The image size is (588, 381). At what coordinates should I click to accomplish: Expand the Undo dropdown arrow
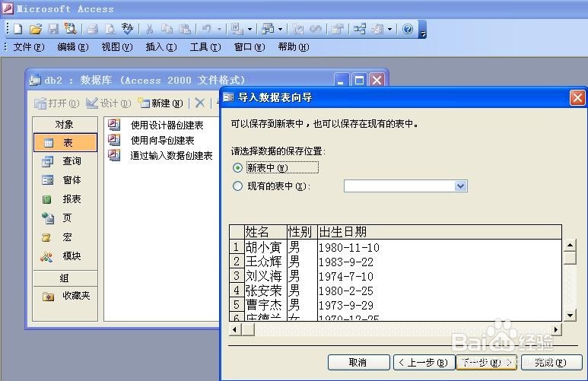tap(219, 29)
